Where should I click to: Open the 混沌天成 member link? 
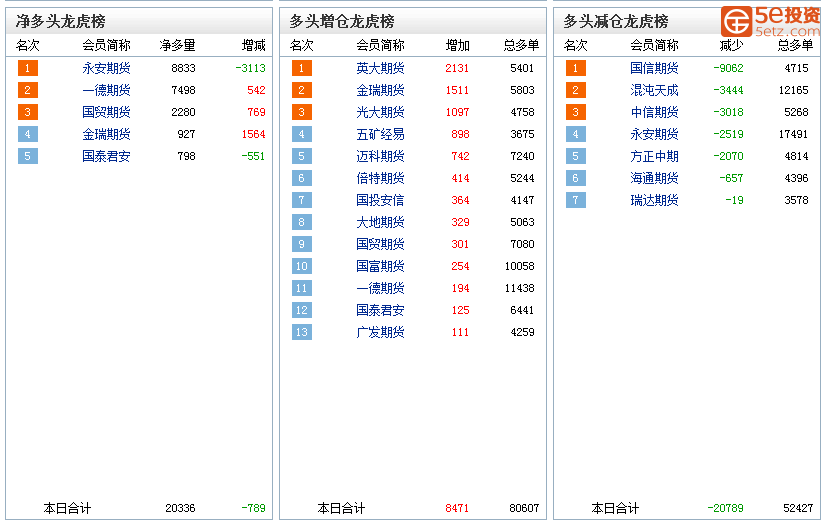654,90
